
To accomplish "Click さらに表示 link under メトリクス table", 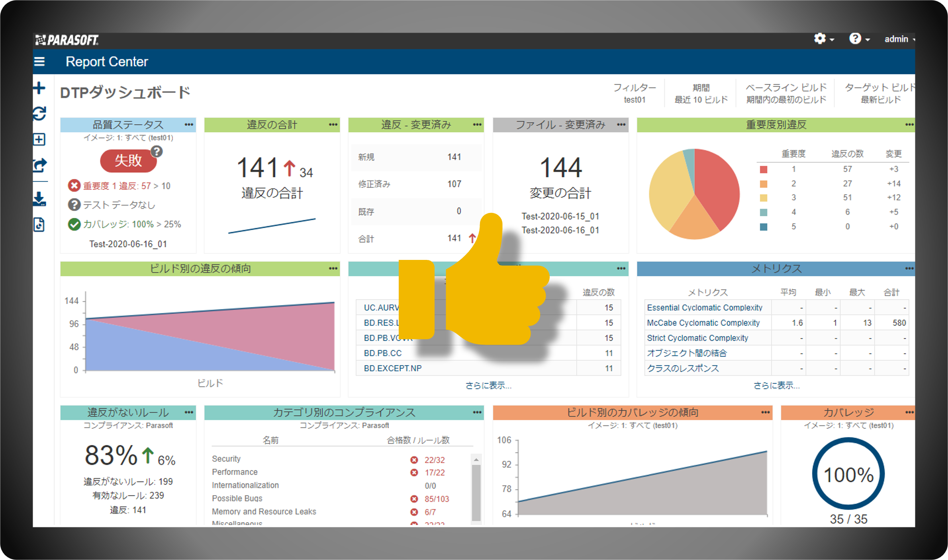I will (776, 385).
